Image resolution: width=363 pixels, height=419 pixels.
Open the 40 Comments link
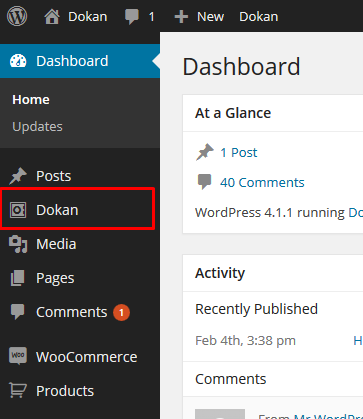pos(262,183)
